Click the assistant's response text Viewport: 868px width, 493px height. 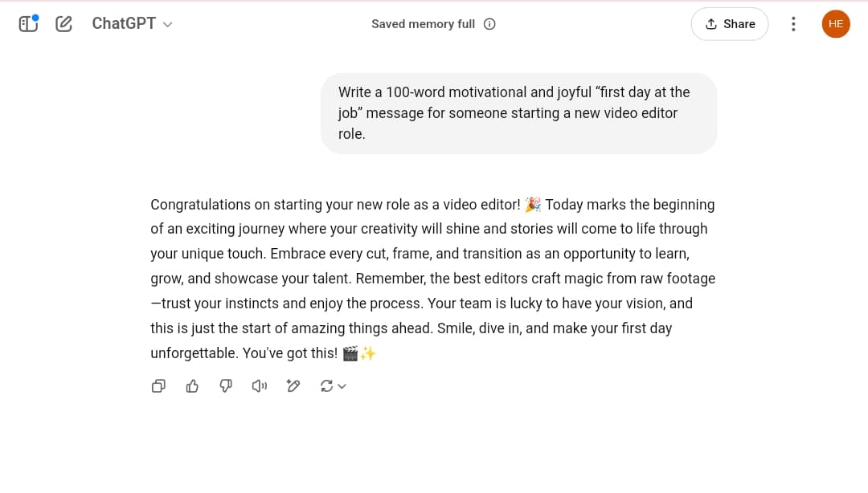432,278
